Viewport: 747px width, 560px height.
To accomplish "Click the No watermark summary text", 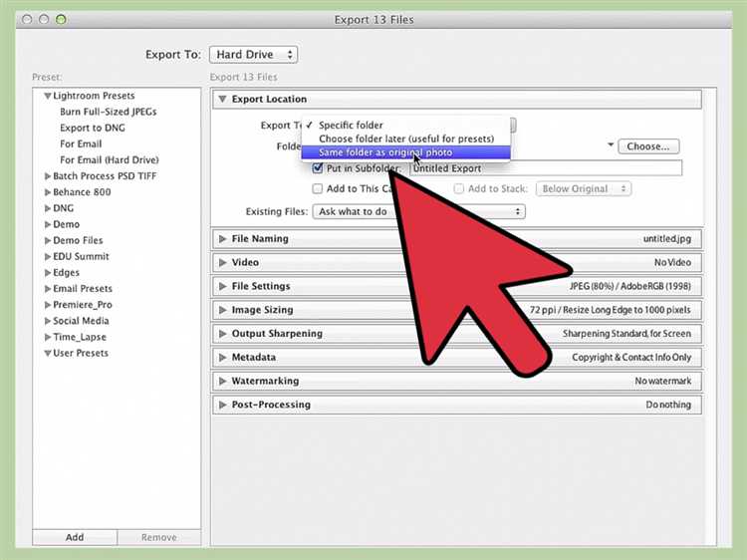I will coord(663,381).
